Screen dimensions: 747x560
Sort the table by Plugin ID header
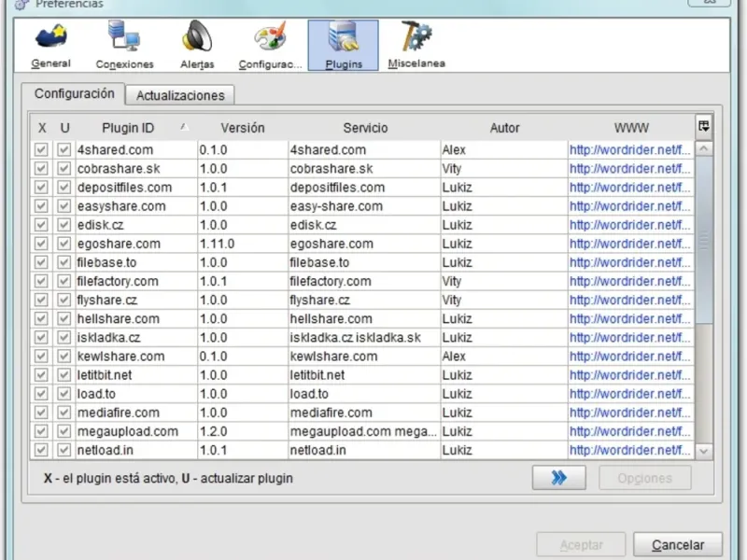128,128
